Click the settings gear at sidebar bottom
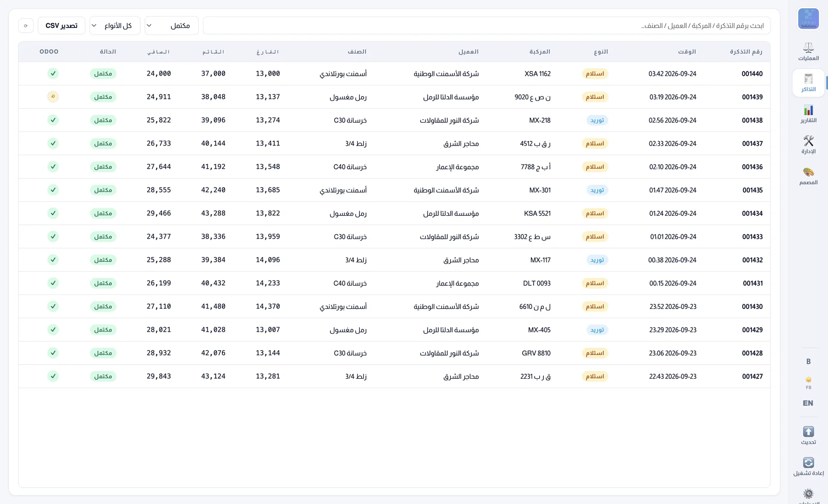Viewport: 828px width, 504px height. click(808, 494)
